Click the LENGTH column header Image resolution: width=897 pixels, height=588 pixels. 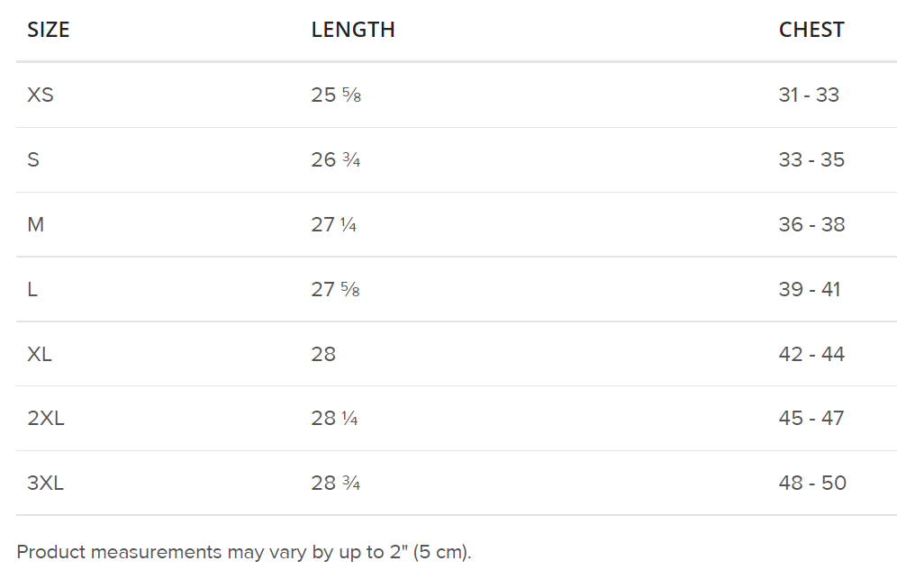[353, 30]
